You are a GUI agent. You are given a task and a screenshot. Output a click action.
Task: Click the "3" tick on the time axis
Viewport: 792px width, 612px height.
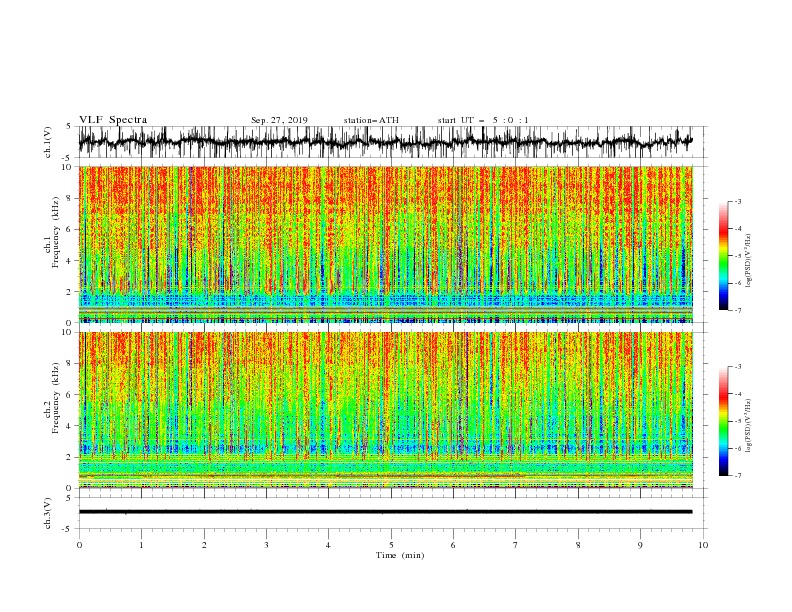pos(266,545)
